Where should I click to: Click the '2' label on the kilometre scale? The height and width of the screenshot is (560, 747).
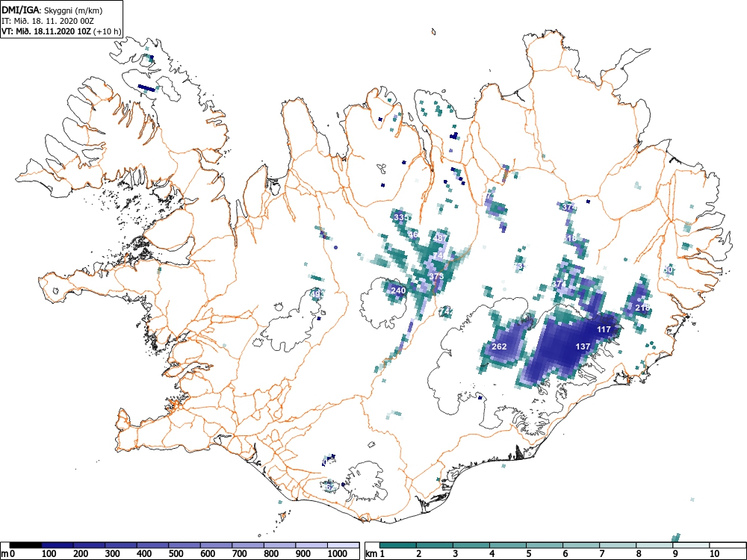point(419,554)
